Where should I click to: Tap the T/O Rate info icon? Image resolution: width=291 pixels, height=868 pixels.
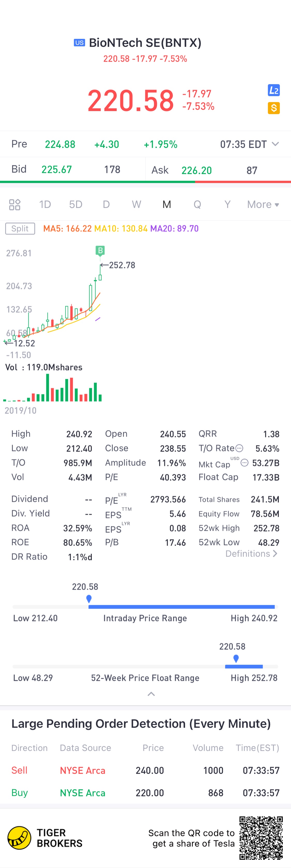pyautogui.click(x=239, y=448)
